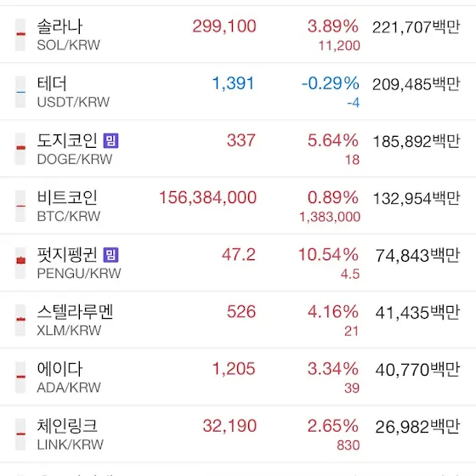Tap Solana trade volume 221,707백만
This screenshot has width=476, height=476.
[x=416, y=27]
